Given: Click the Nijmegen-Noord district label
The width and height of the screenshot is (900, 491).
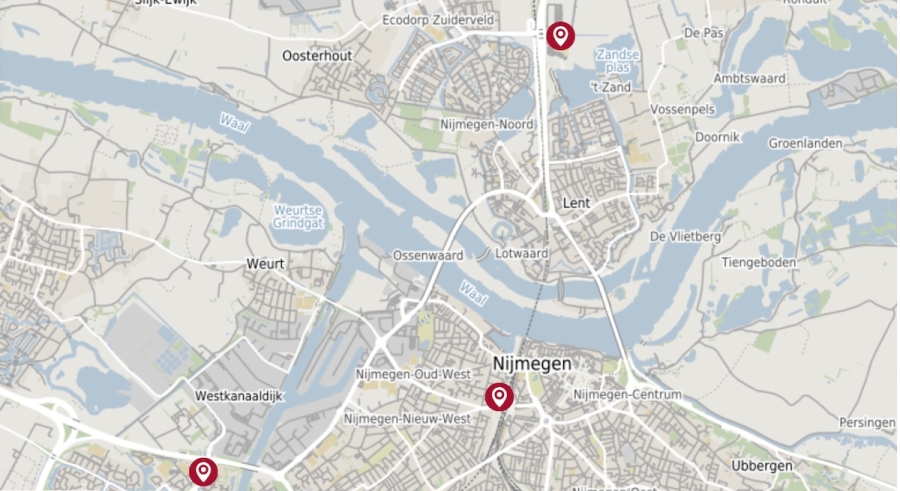Looking at the screenshot, I should pyautogui.click(x=487, y=124).
